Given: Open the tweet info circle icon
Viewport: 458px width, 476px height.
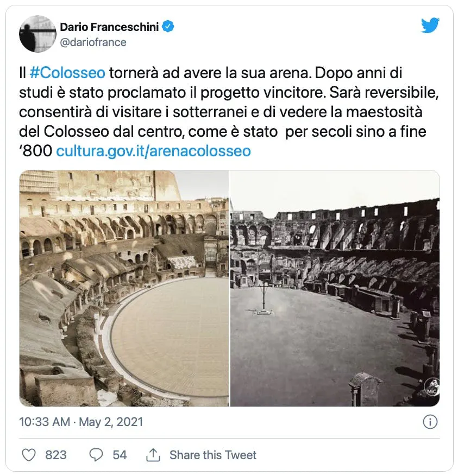Looking at the screenshot, I should pyautogui.click(x=430, y=422).
